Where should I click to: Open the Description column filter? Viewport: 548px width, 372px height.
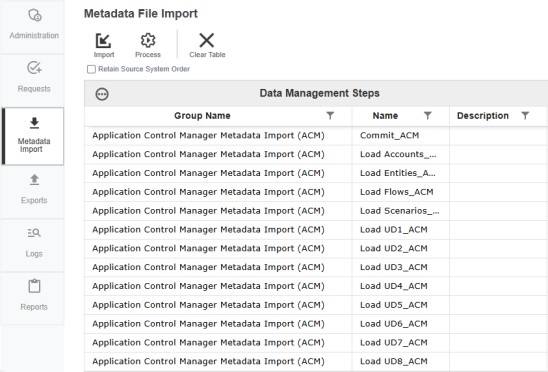pyautogui.click(x=525, y=116)
